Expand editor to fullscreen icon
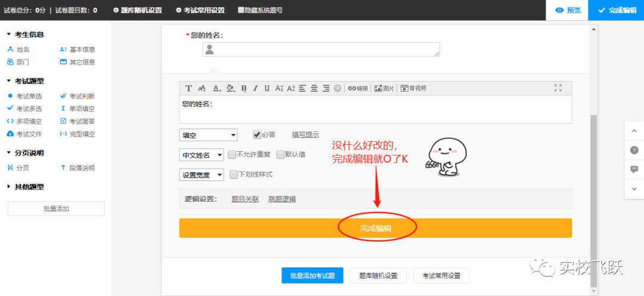Screen dimensions: 644x296 (558, 88)
